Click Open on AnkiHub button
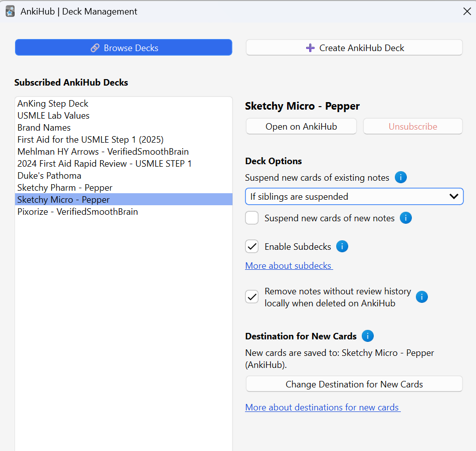The height and width of the screenshot is (451, 476). pos(301,127)
